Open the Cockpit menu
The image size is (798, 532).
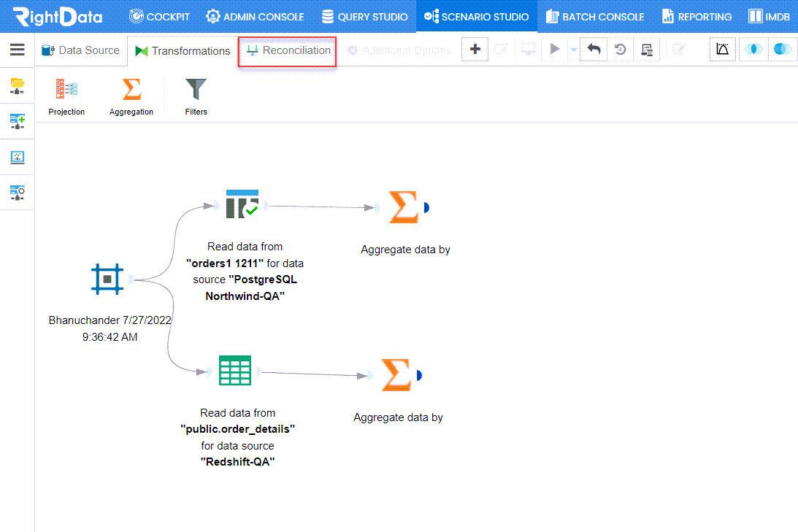(x=159, y=17)
